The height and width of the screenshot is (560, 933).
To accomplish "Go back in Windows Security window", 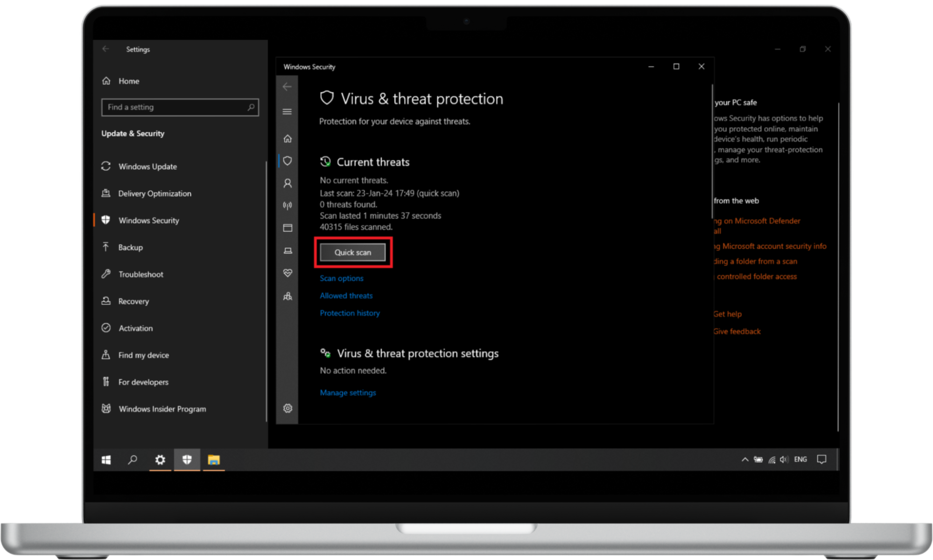I will coord(287,87).
